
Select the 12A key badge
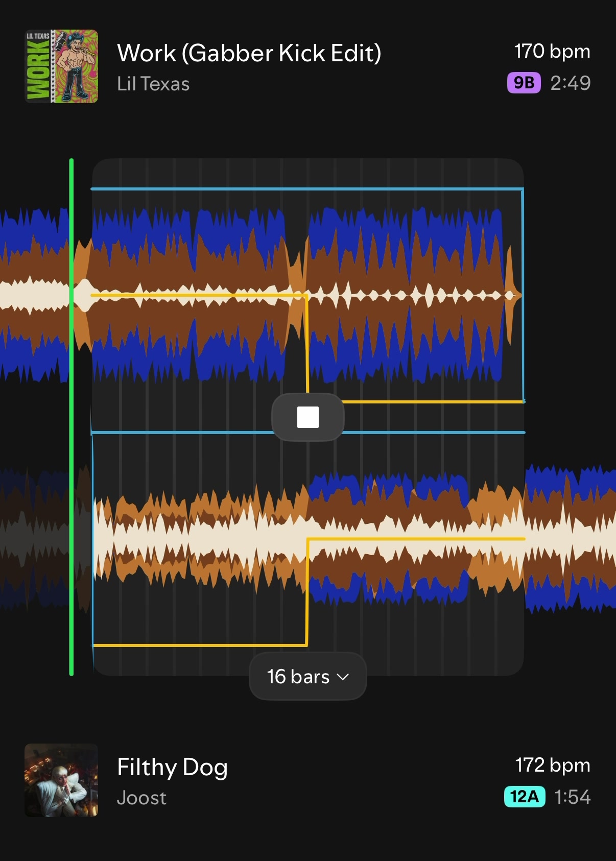(x=525, y=797)
